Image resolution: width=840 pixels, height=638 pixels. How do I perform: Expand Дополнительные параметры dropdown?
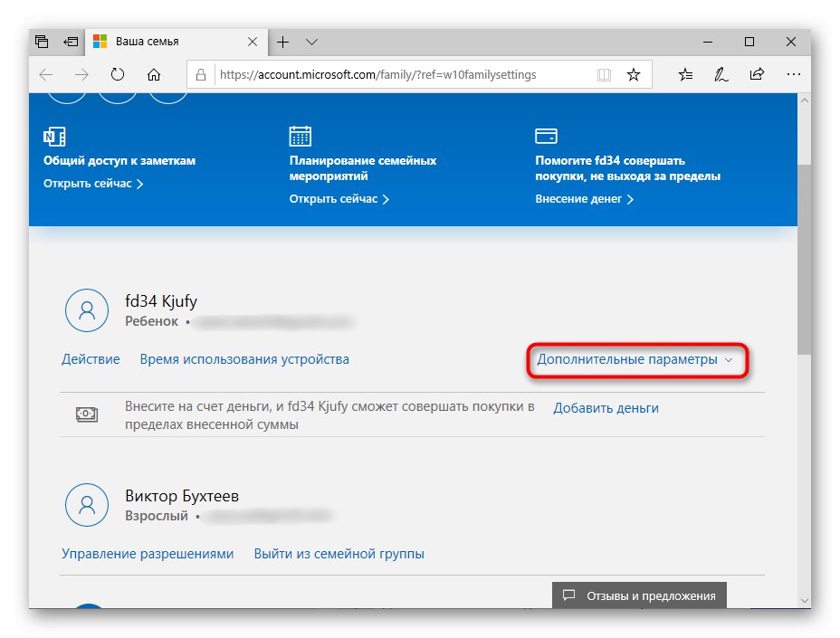coord(637,360)
